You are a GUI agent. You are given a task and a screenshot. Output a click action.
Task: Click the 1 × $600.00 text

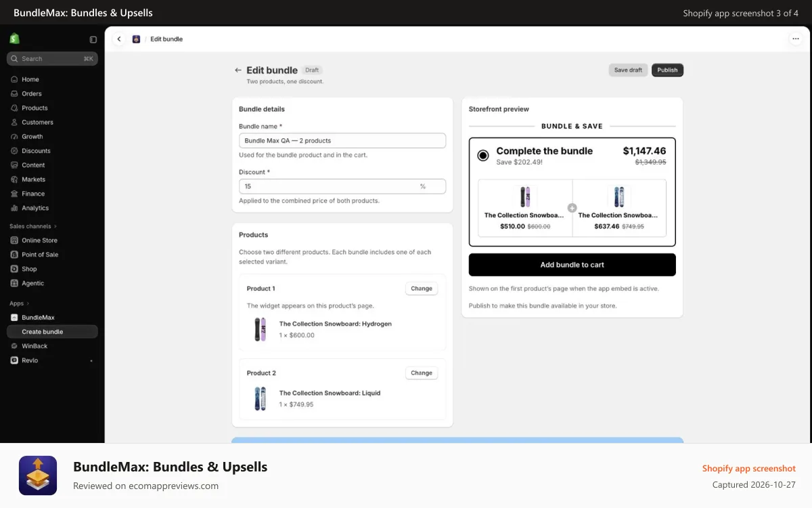(x=297, y=335)
